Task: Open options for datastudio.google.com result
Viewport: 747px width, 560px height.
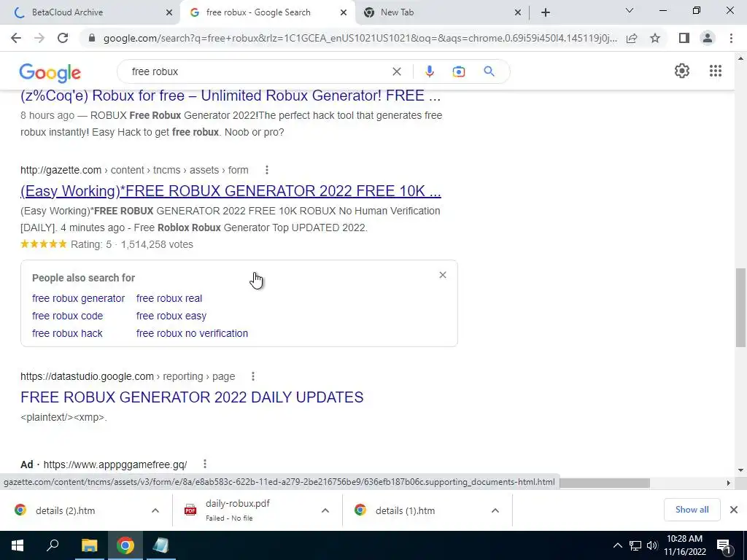Action: [x=253, y=376]
